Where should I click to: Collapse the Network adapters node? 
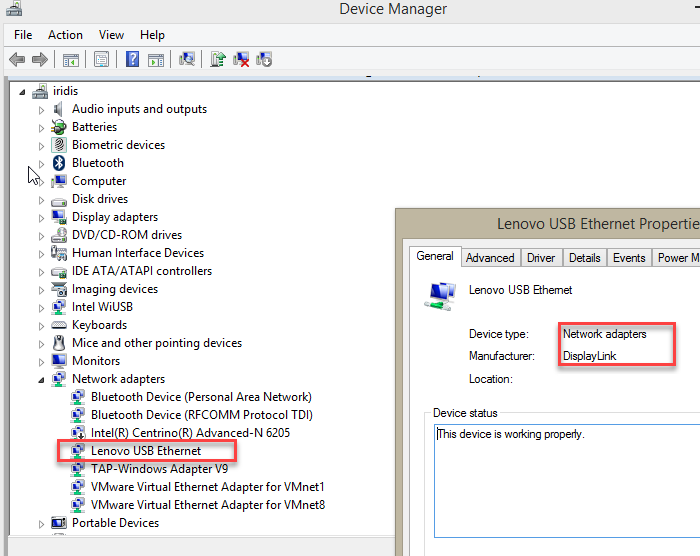(42, 379)
